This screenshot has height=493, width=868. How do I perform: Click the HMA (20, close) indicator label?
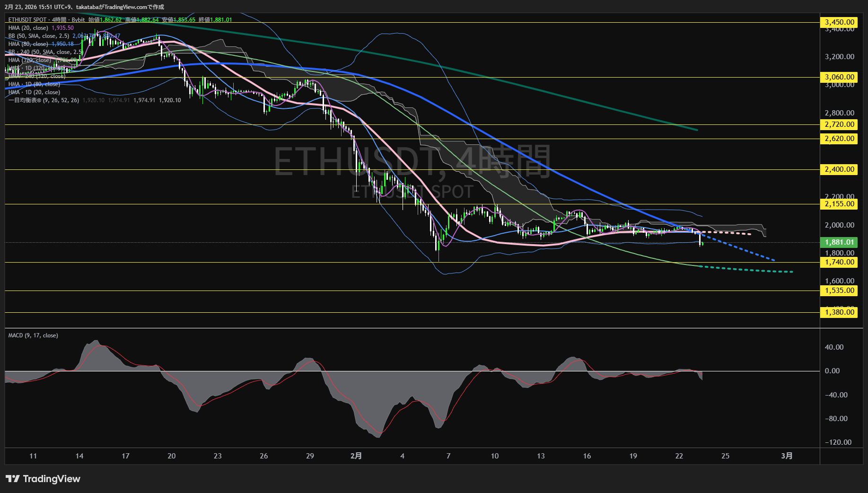28,28
